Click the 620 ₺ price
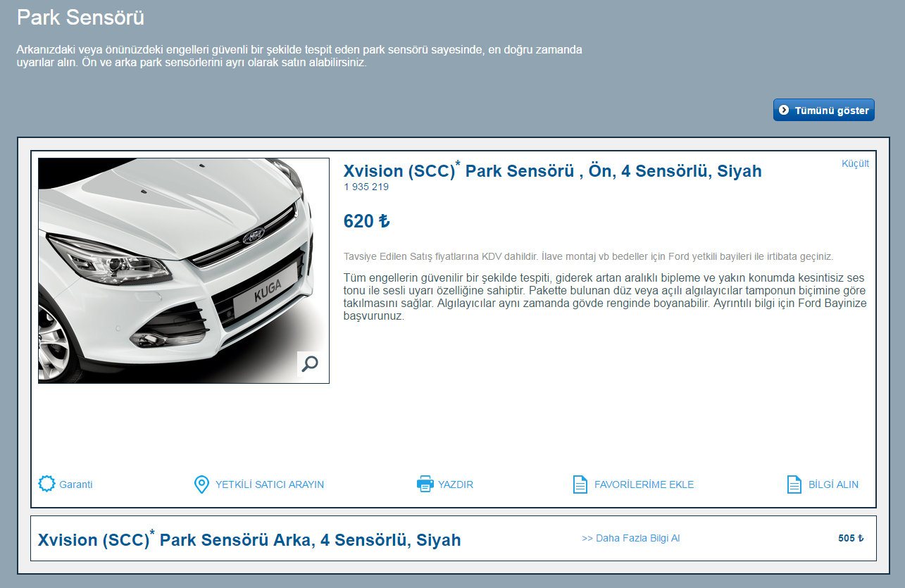The image size is (905, 588). (366, 221)
